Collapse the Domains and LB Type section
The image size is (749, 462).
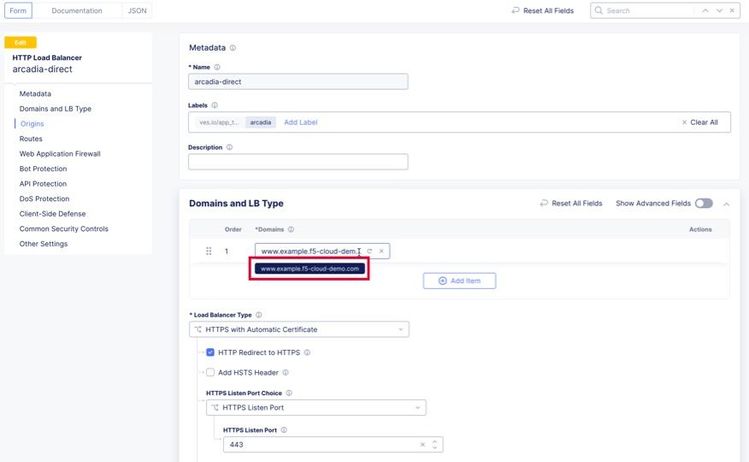[726, 203]
